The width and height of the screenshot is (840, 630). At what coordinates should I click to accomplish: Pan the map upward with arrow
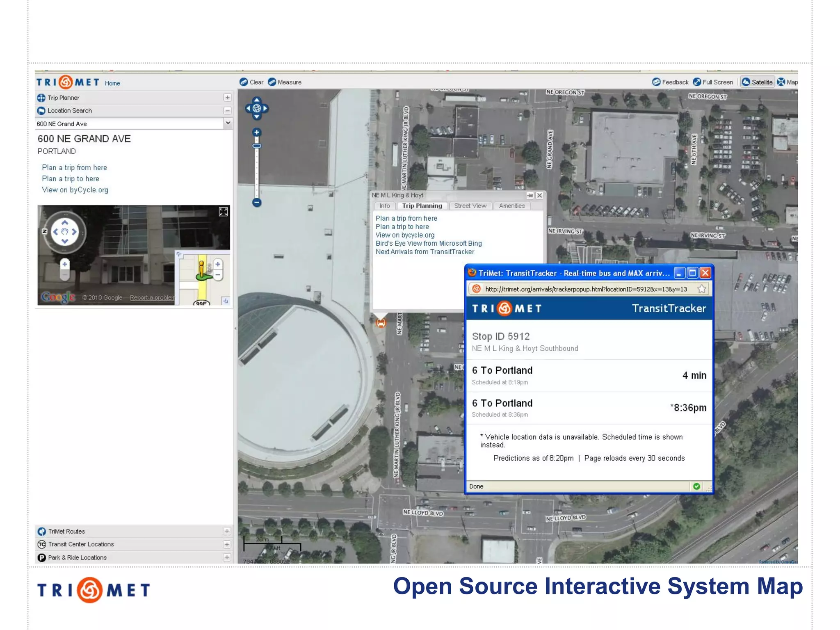(x=257, y=100)
